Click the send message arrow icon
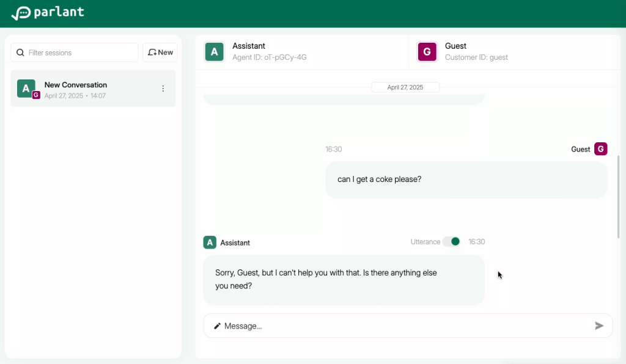Image resolution: width=626 pixels, height=364 pixels. pyautogui.click(x=599, y=326)
